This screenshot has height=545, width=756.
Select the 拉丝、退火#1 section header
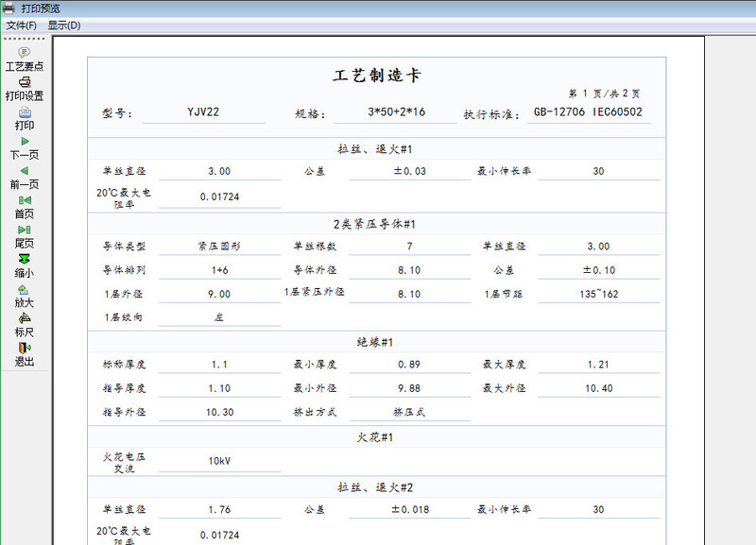(x=375, y=149)
